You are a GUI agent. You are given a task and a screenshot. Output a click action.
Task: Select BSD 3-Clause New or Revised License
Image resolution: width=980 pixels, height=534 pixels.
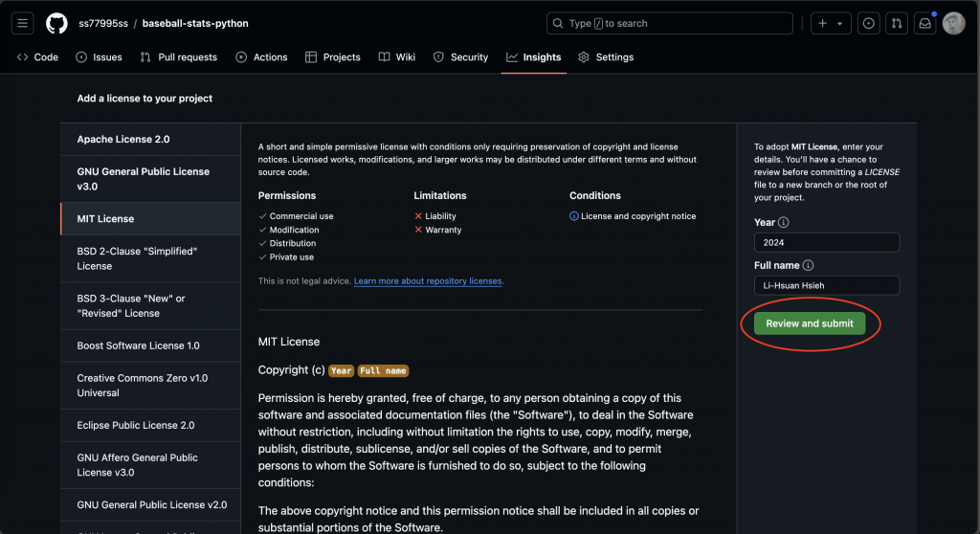150,306
